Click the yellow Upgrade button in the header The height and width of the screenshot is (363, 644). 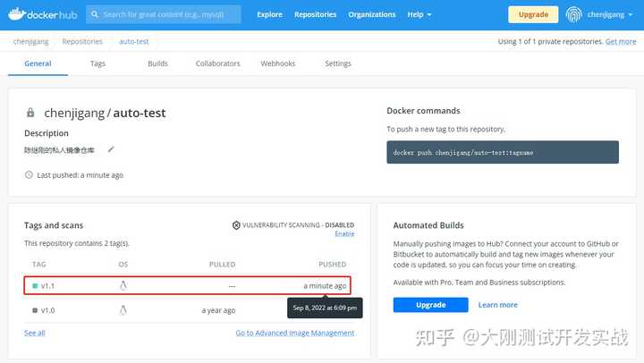[533, 14]
